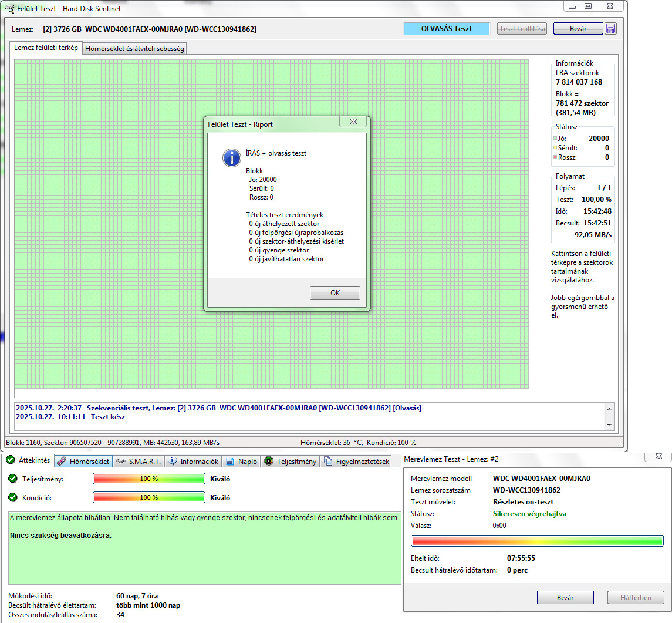The width and height of the screenshot is (672, 623).
Task: Open the Figyelmeztetések tab
Action: coord(356,462)
